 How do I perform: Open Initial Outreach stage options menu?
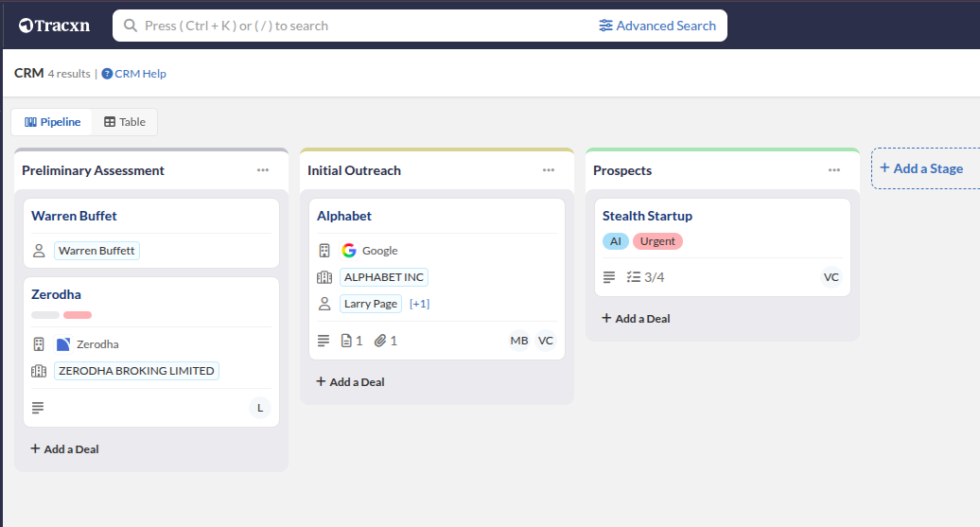point(549,170)
